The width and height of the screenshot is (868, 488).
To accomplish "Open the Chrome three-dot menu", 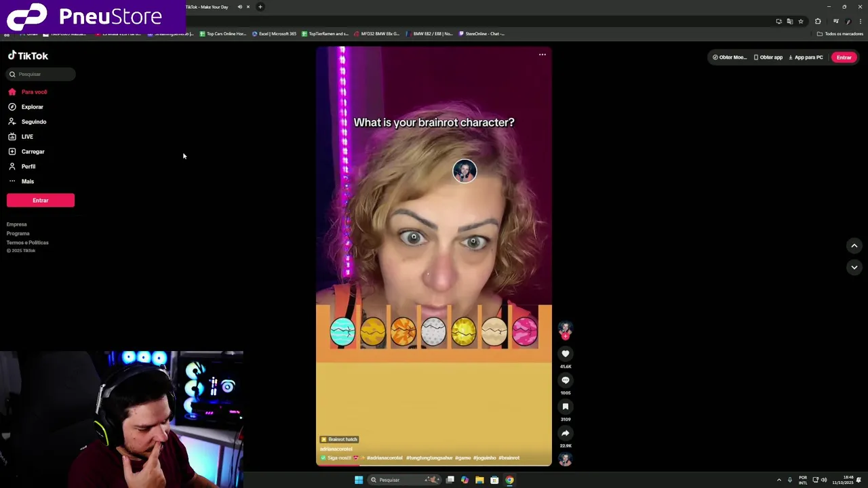I will (860, 21).
